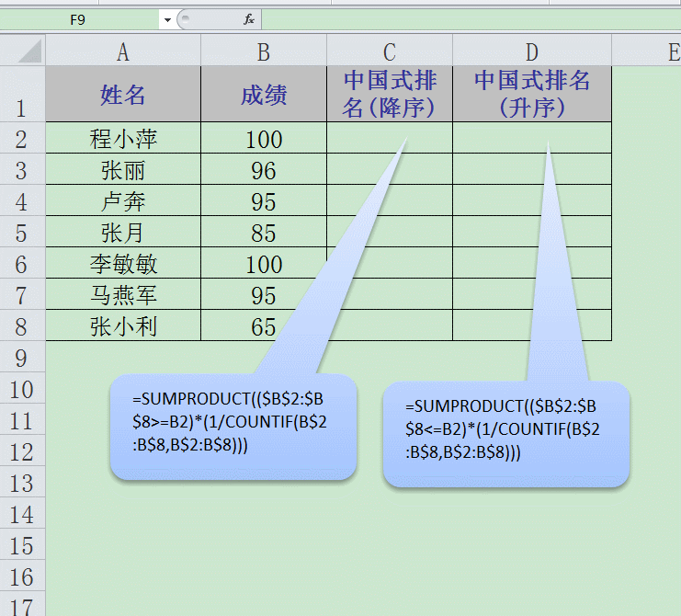Image resolution: width=681 pixels, height=616 pixels.
Task: Click the Name Box showing F9
Action: coord(80,19)
